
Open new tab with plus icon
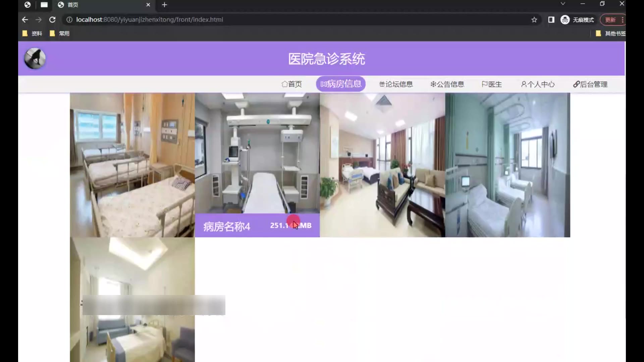(164, 5)
